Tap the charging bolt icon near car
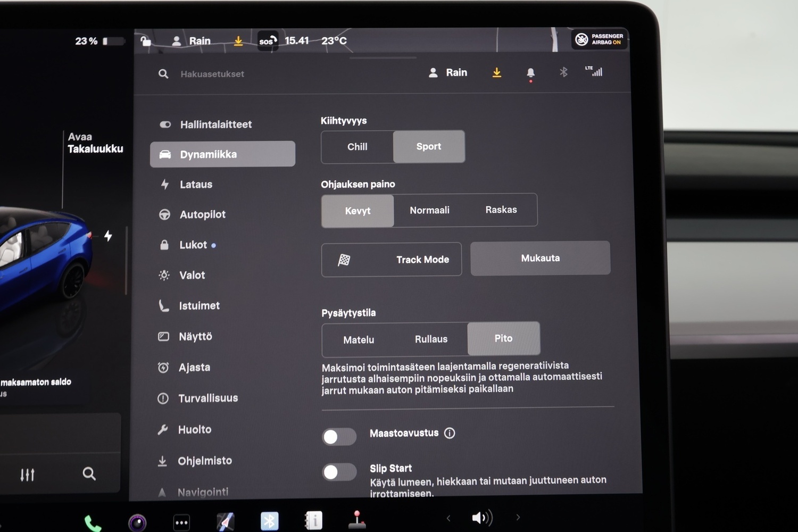 click(108, 236)
